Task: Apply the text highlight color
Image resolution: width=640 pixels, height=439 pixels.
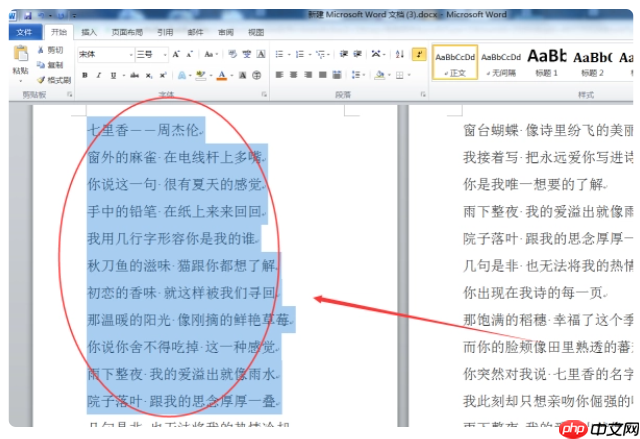Action: [200, 75]
